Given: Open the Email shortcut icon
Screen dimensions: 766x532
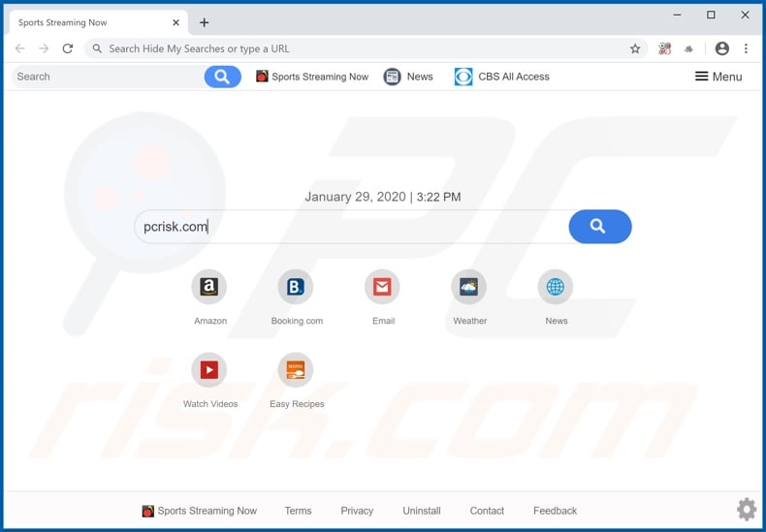Looking at the screenshot, I should [x=382, y=287].
